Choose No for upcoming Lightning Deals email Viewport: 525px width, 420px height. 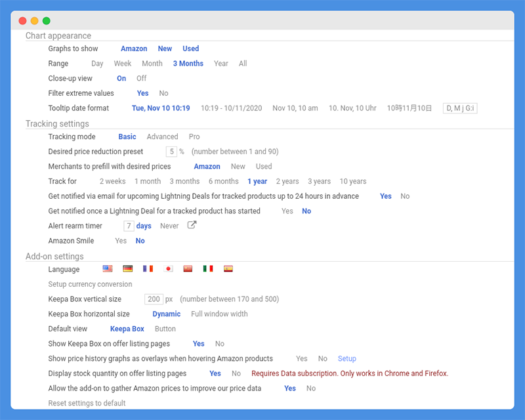tap(405, 196)
